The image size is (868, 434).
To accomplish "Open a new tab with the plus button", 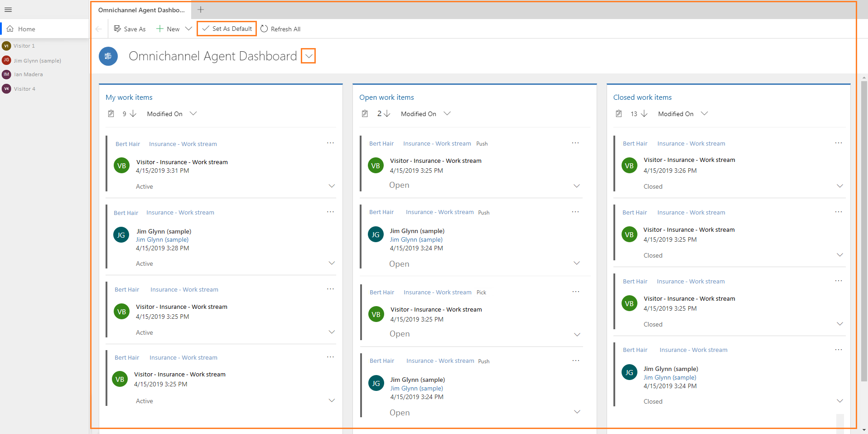I will click(201, 10).
